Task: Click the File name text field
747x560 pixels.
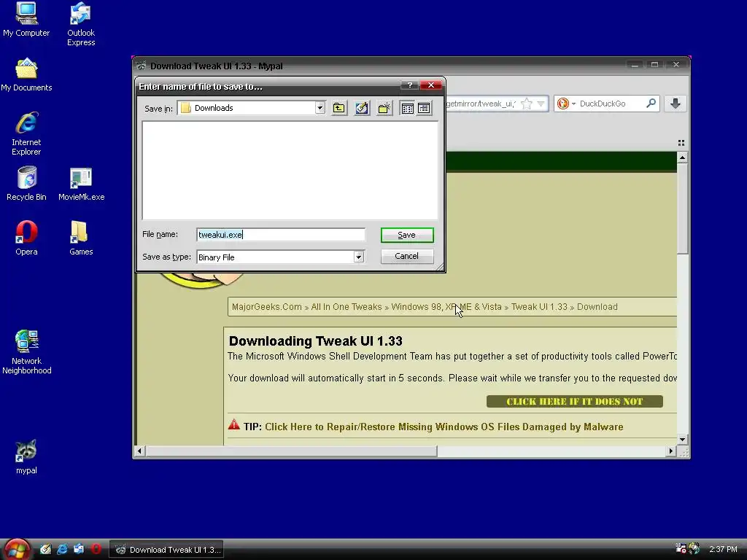Action: [x=281, y=235]
